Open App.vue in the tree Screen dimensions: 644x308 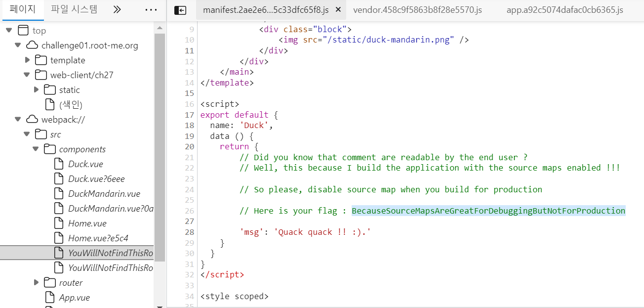(x=75, y=298)
